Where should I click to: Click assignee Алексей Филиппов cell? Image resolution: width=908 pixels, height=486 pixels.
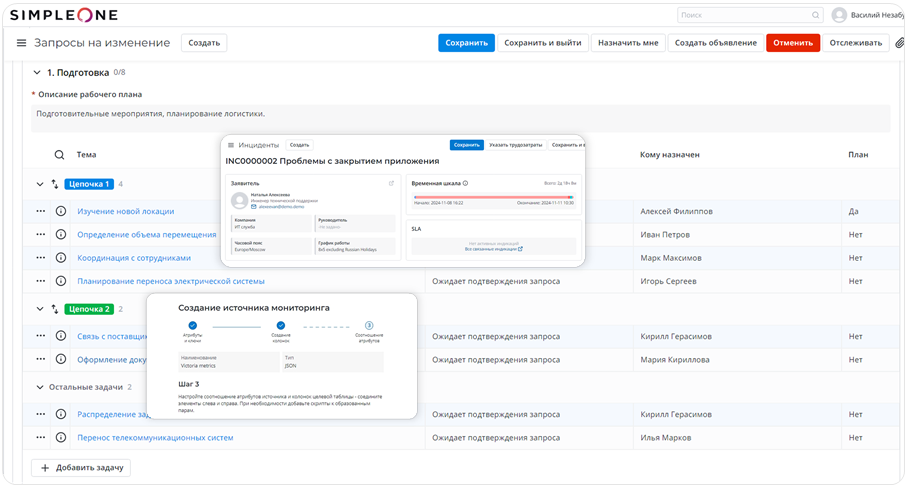(x=676, y=211)
